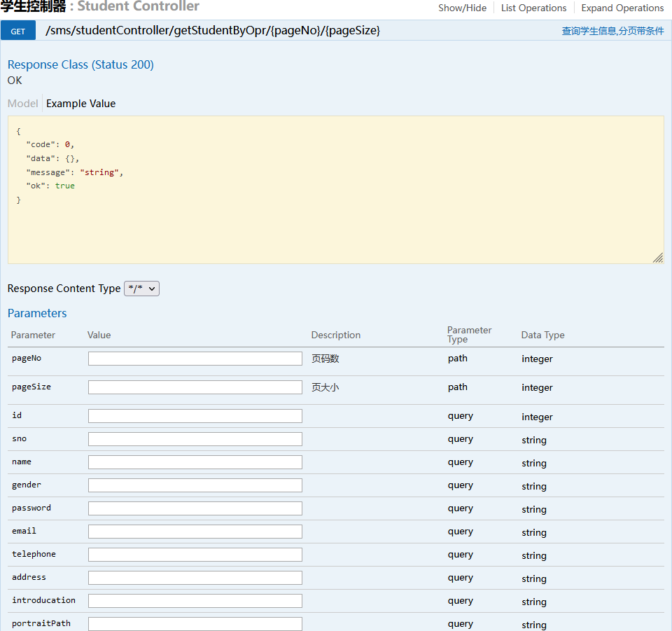The image size is (672, 631).
Task: Click the 页码数 description text
Action: point(325,359)
